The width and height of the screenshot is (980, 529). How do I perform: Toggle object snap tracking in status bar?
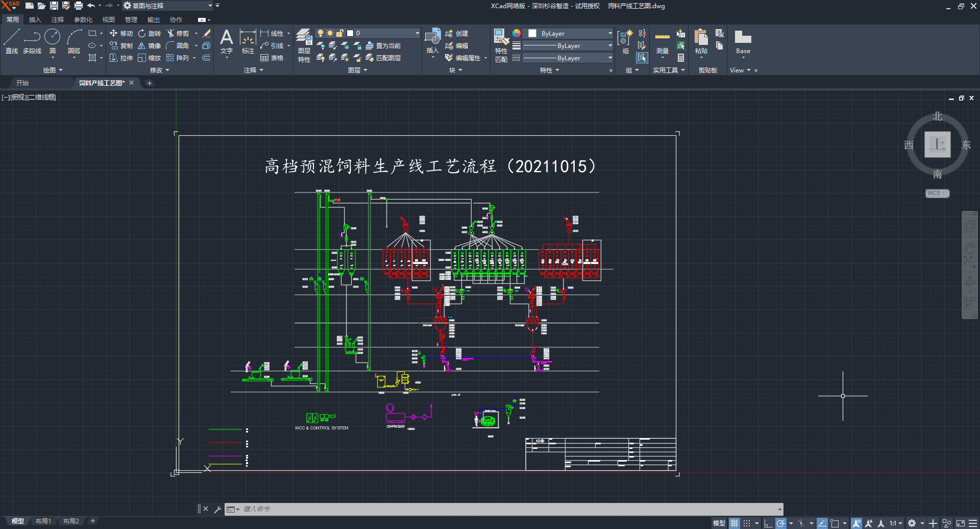click(822, 523)
